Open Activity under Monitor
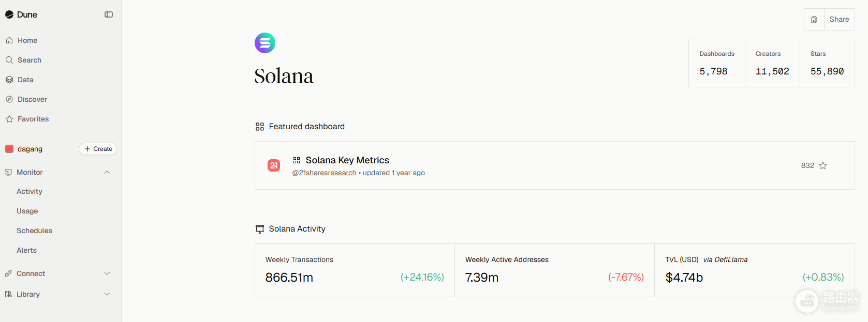868x322 pixels. [x=30, y=191]
